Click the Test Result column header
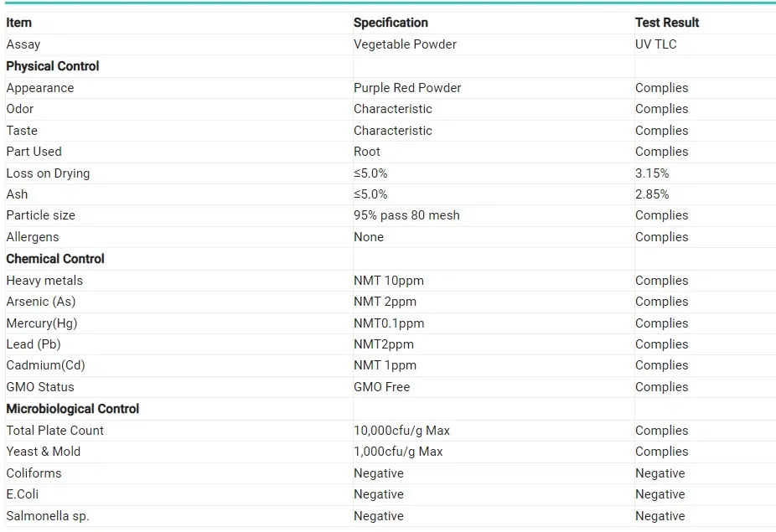776x532 pixels. pos(666,23)
